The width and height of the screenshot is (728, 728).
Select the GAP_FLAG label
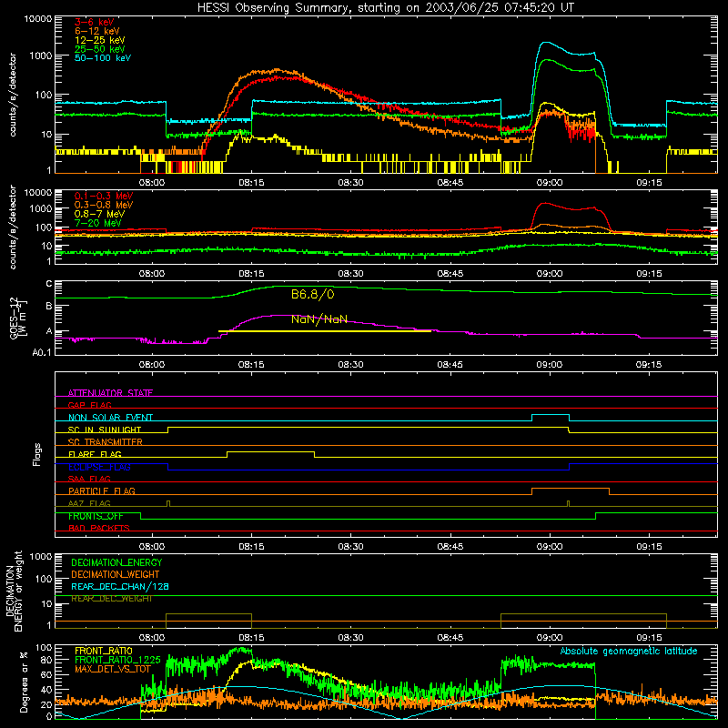click(89, 405)
